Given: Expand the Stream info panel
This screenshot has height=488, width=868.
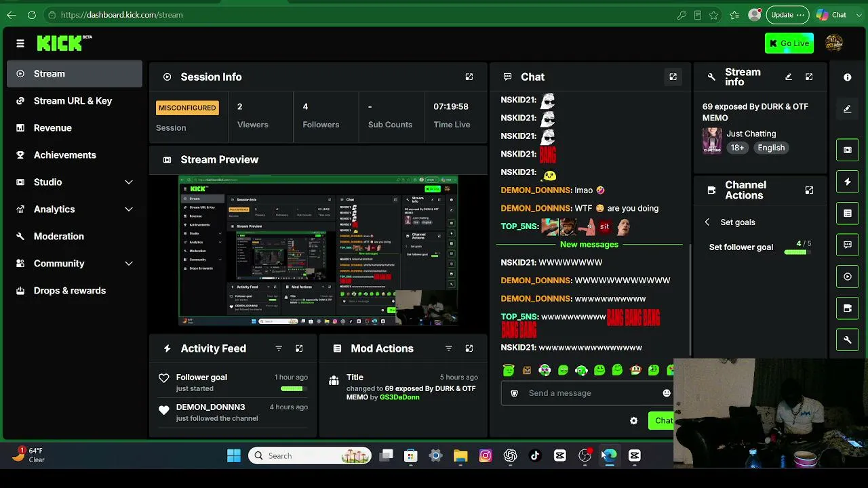Looking at the screenshot, I should [809, 77].
